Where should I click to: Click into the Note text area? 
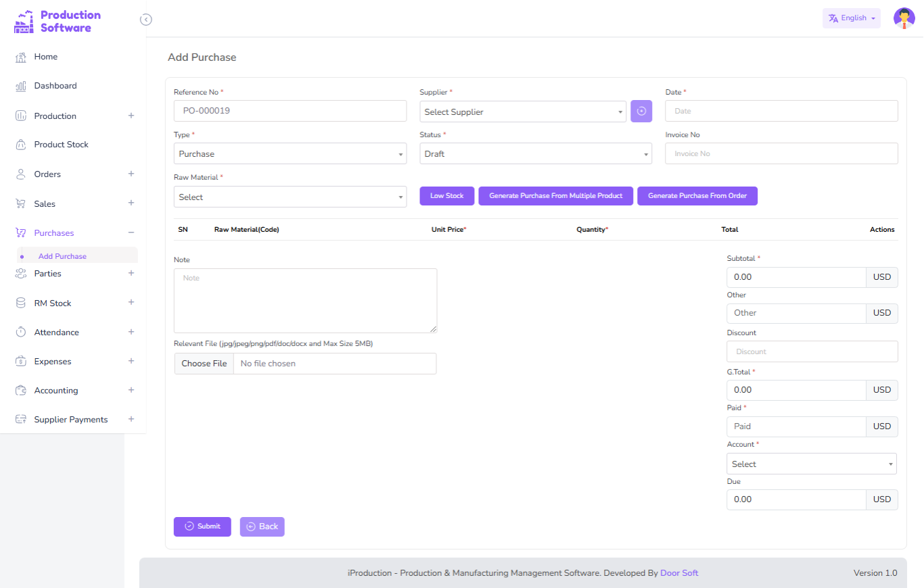coord(305,301)
